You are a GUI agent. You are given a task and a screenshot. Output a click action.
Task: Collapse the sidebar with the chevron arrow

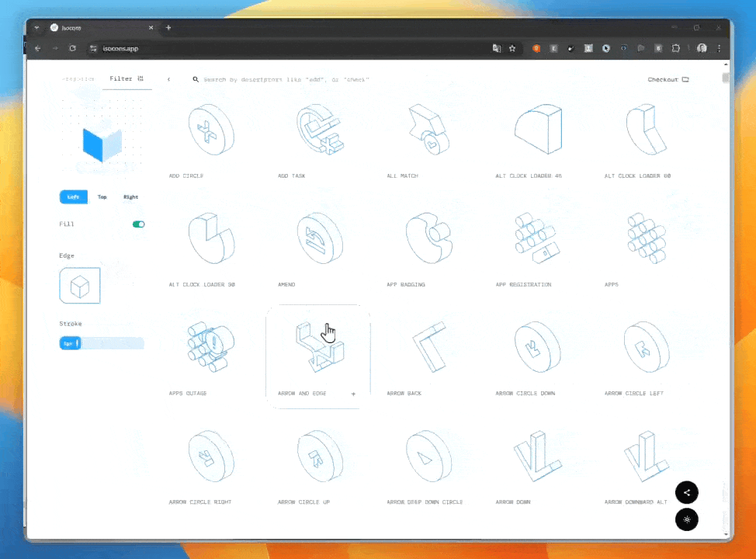169,79
